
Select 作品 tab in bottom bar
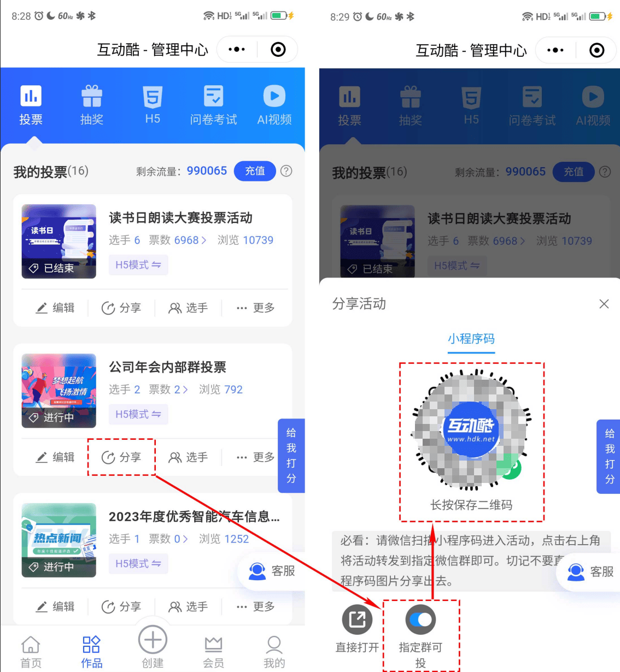click(x=91, y=652)
